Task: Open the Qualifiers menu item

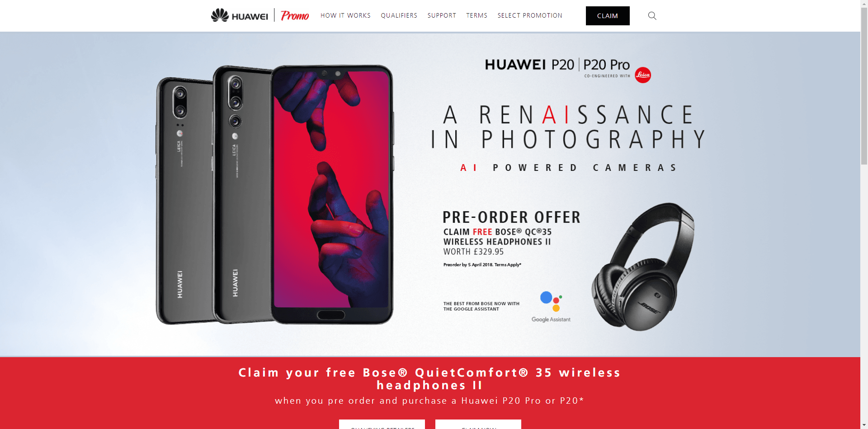Action: pyautogui.click(x=399, y=15)
